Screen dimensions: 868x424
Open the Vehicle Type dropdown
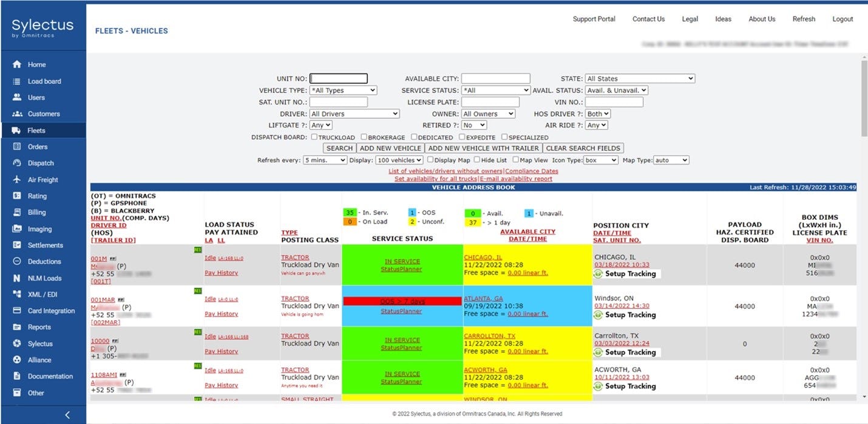342,90
